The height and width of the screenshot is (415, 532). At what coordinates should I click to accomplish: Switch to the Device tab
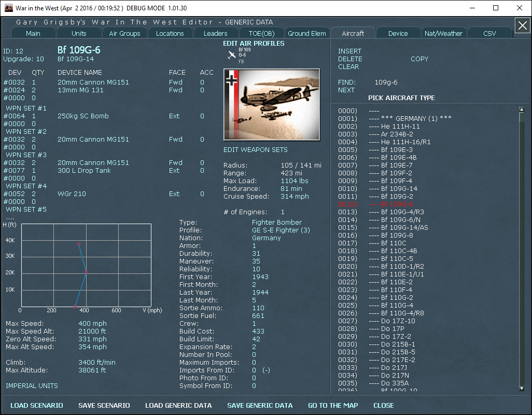coord(398,33)
